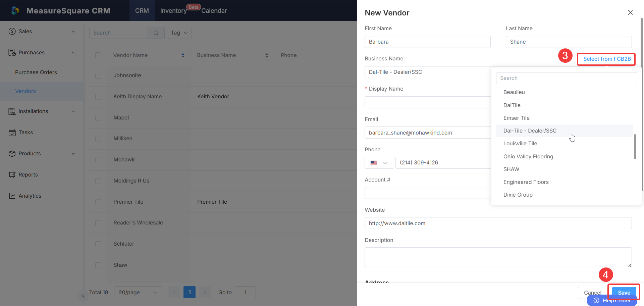Check the Schluter row checkbox
This screenshot has height=306, width=644.
[98, 244]
